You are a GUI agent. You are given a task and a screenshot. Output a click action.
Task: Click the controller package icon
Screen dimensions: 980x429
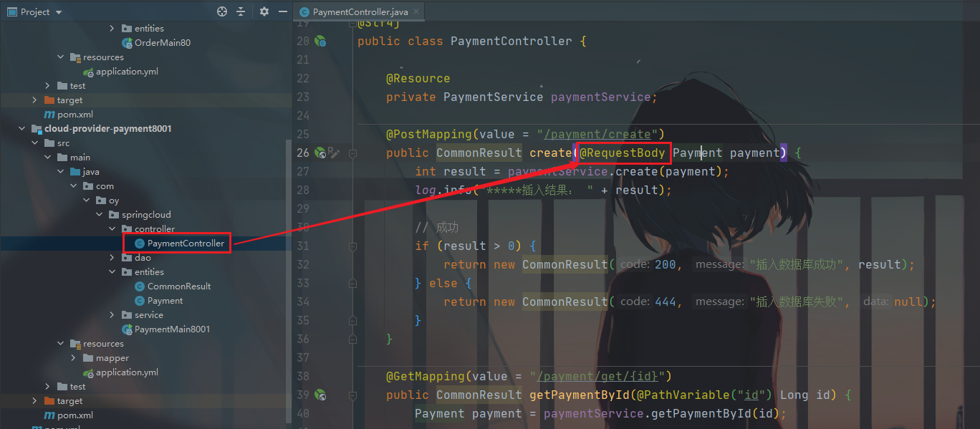point(127,229)
